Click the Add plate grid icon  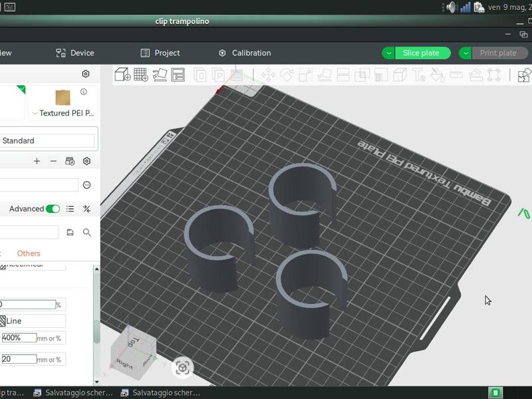141,74
